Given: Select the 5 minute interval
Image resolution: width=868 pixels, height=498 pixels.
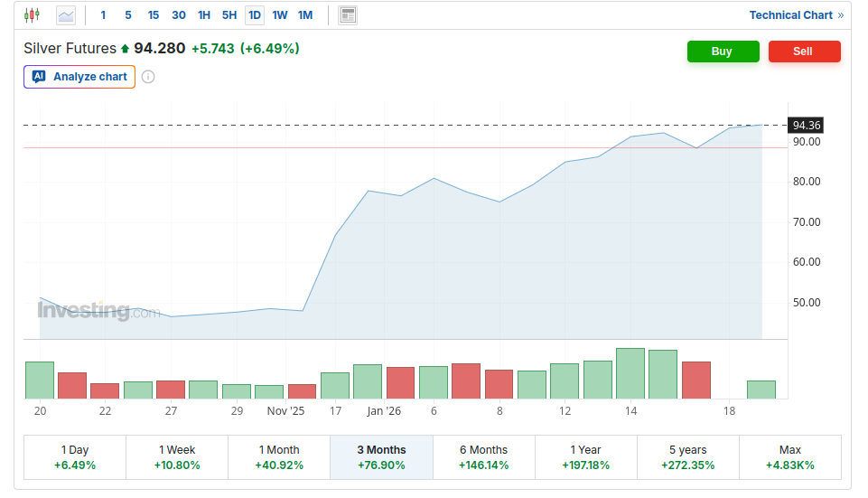Looking at the screenshot, I should pyautogui.click(x=128, y=15).
